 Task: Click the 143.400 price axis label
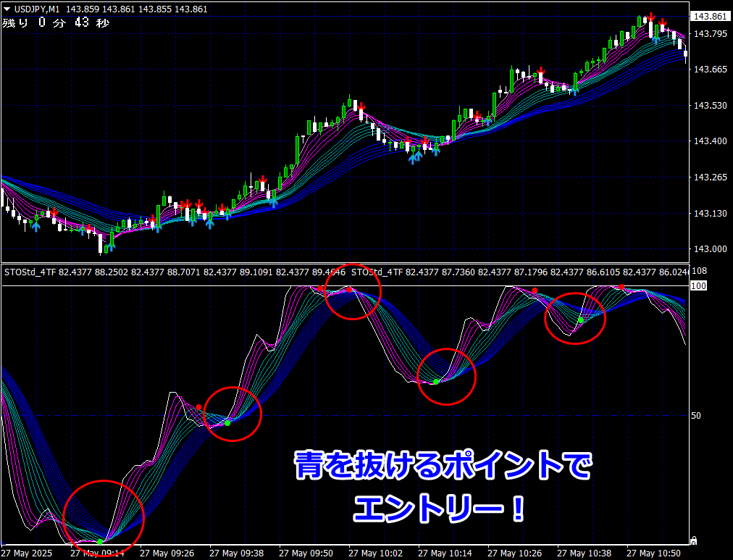click(711, 141)
